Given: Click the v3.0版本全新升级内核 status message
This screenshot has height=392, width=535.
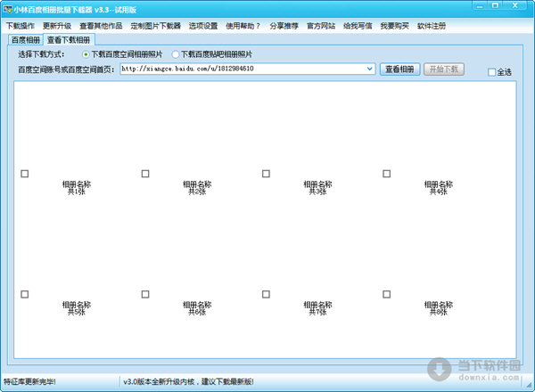Looking at the screenshot, I should (x=188, y=382).
